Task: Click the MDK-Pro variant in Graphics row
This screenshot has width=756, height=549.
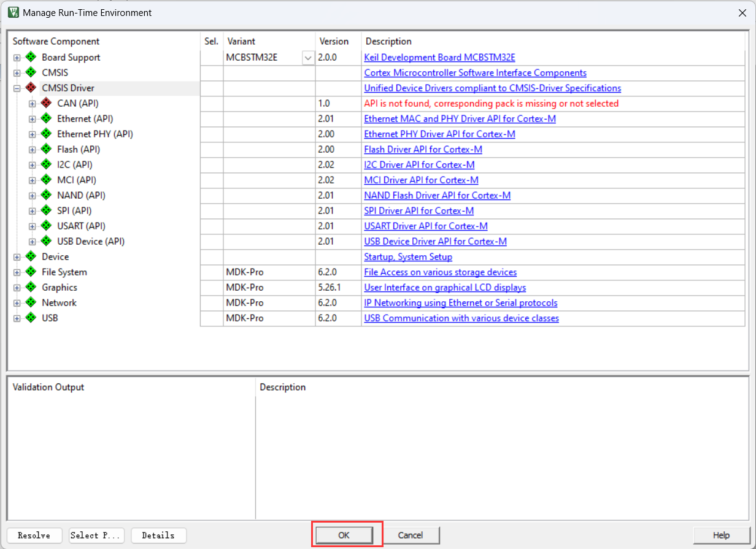Action: pos(244,288)
